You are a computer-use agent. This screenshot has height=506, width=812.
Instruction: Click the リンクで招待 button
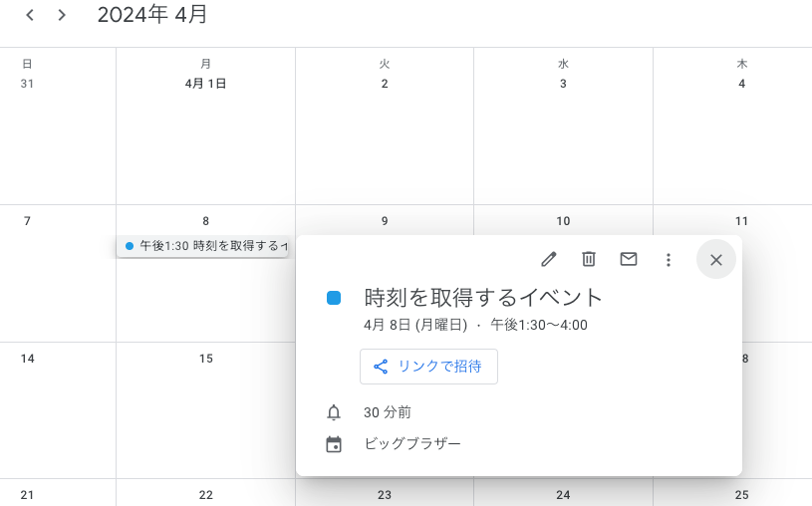(428, 367)
